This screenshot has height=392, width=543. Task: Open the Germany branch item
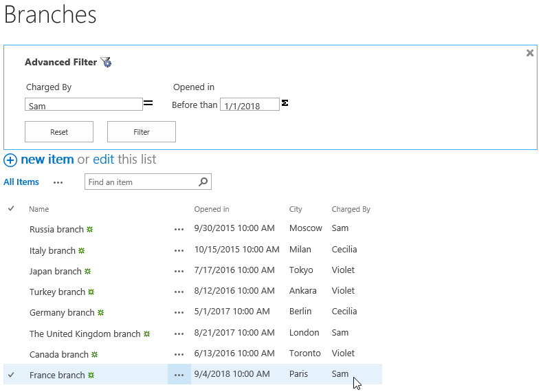(x=62, y=313)
